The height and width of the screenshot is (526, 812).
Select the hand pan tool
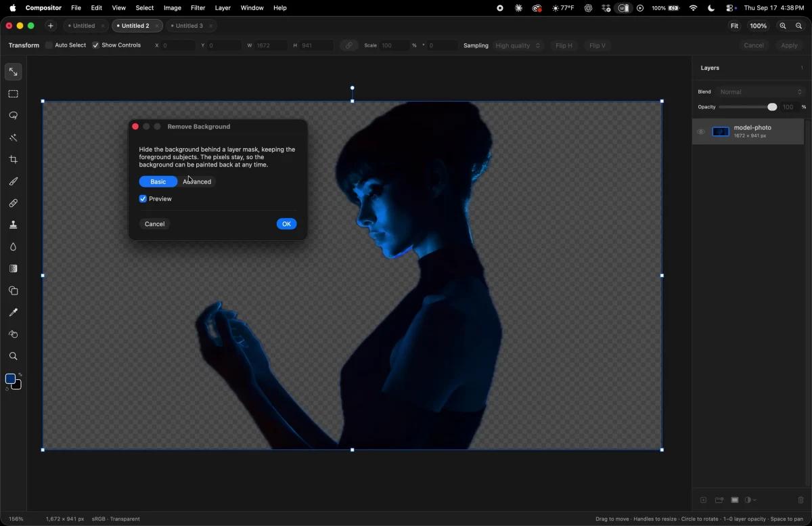pos(13,334)
